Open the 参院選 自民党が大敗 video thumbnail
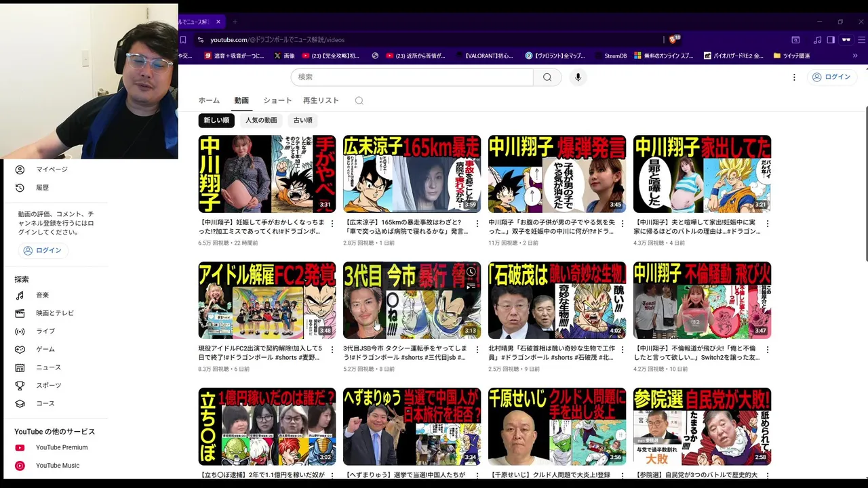The image size is (868, 488). pos(703,426)
